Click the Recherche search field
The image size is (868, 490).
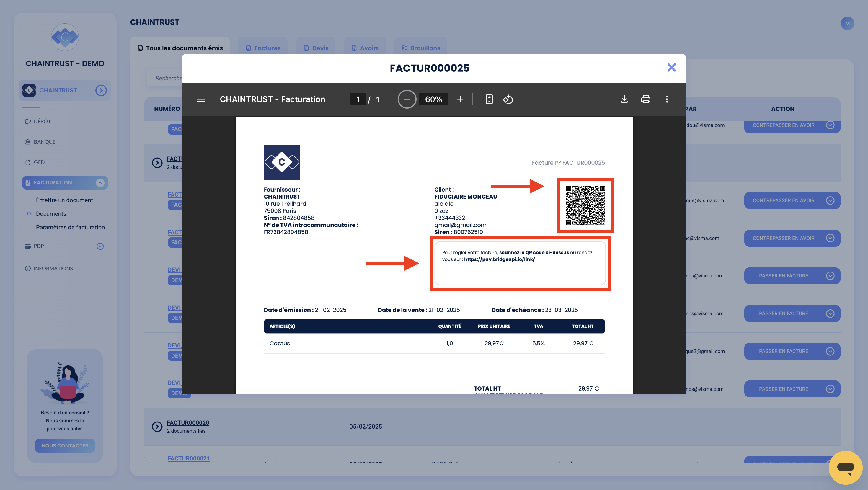point(165,78)
